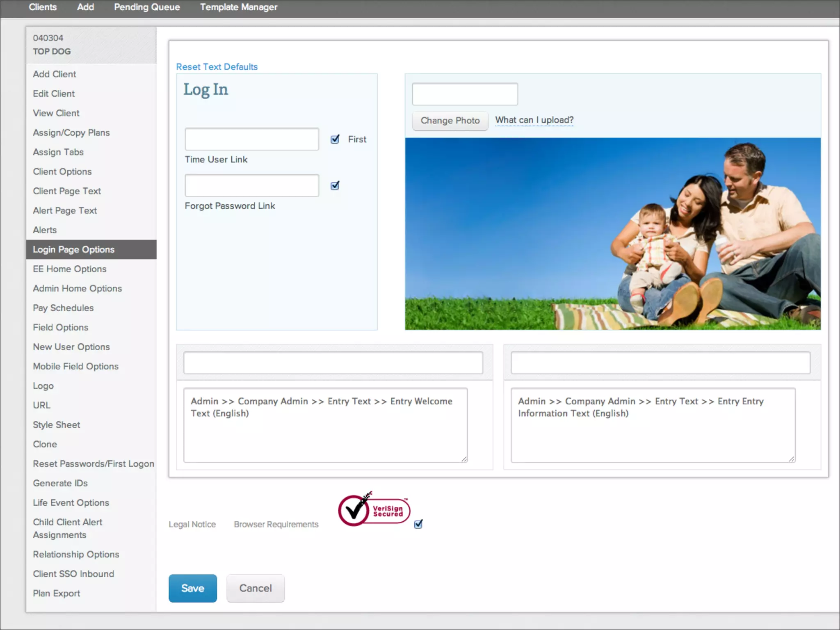Open the Pending Queue menu item
Image resolution: width=840 pixels, height=630 pixels.
coord(147,7)
